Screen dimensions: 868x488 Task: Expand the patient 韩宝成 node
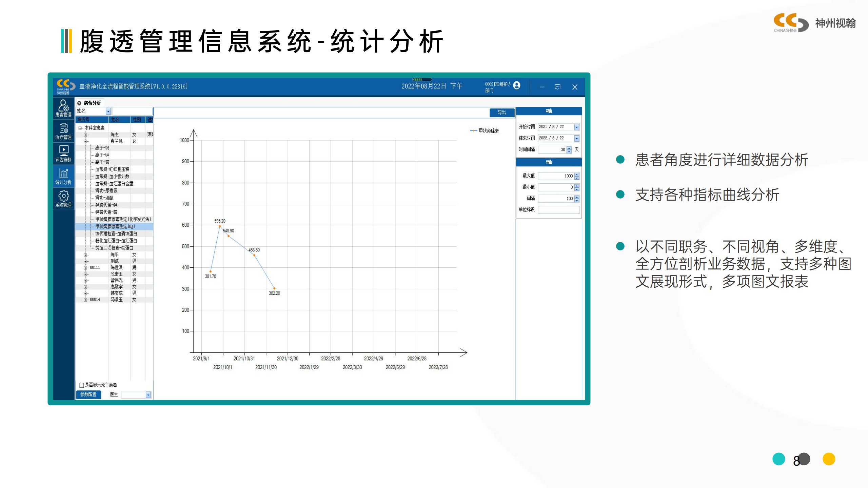(86, 293)
